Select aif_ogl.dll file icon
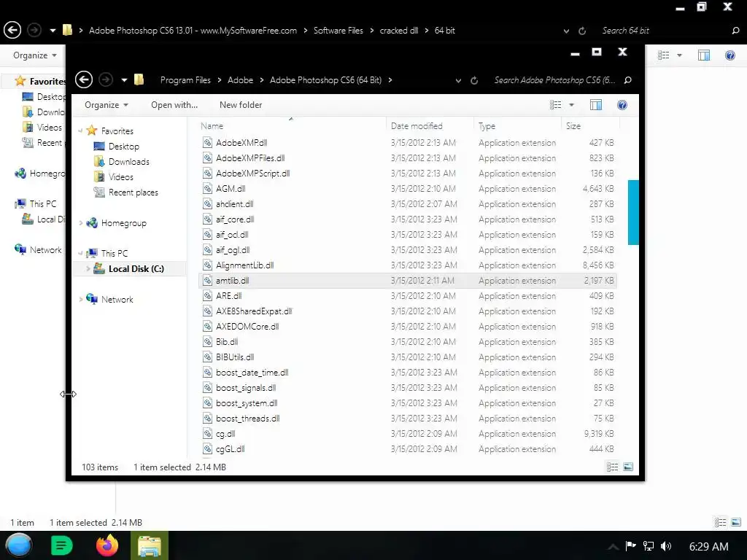The height and width of the screenshot is (560, 747). pyautogui.click(x=207, y=249)
